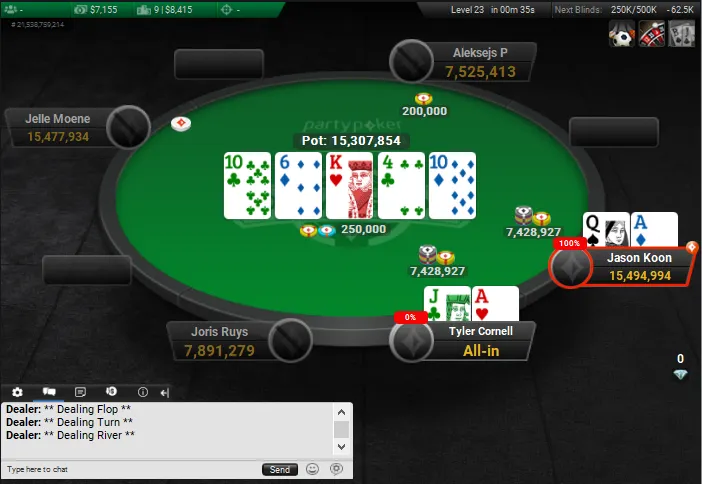Open the sports soccer ball icon

[x=622, y=34]
